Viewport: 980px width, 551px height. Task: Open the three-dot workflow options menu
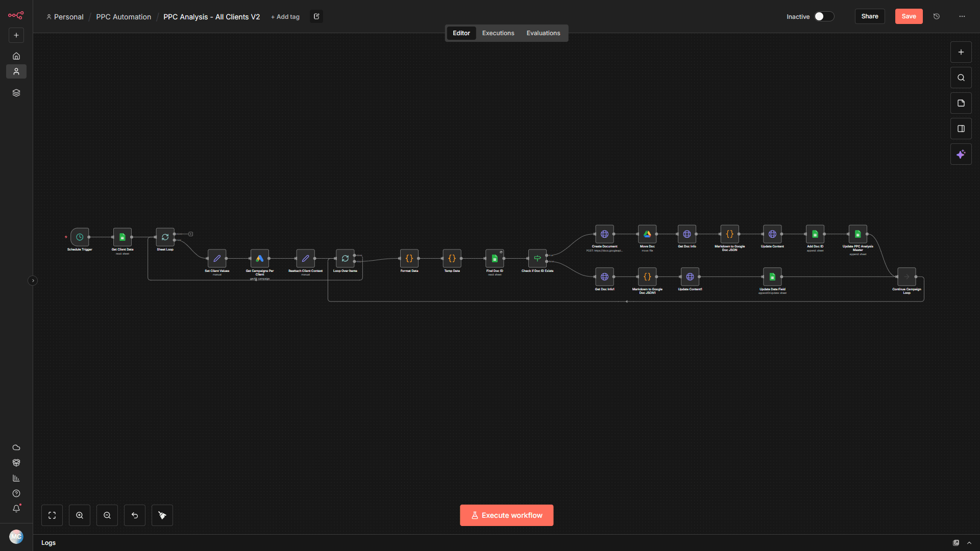point(962,16)
